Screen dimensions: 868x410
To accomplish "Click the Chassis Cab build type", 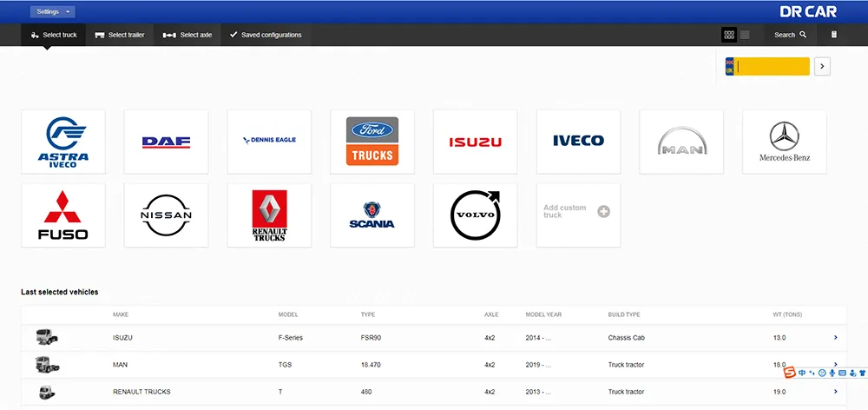I will (627, 338).
